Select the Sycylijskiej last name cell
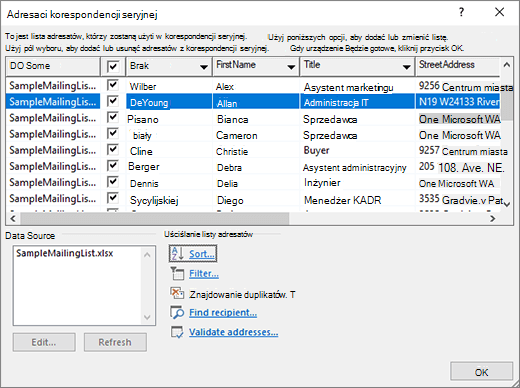The image size is (520, 388). pos(169,200)
